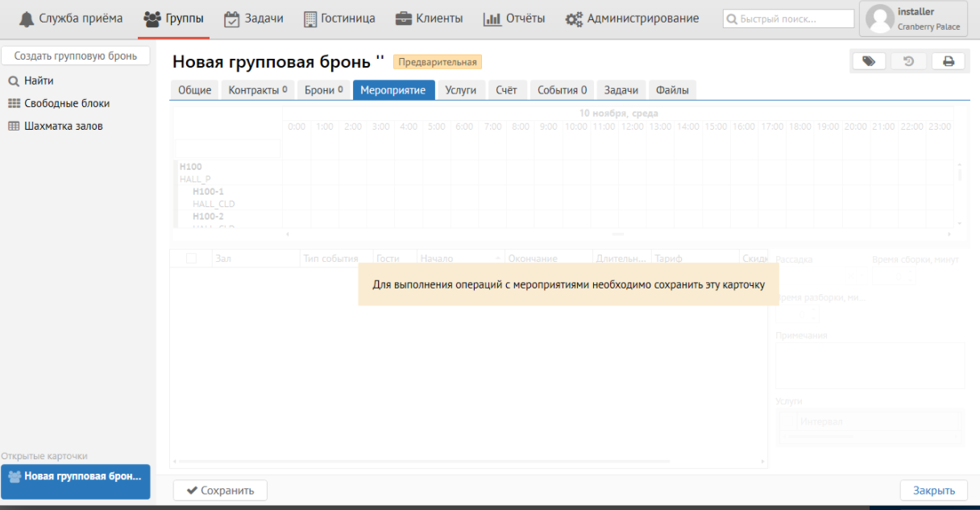The image size is (980, 510).
Task: Open the Гостиница section
Action: coord(339,19)
